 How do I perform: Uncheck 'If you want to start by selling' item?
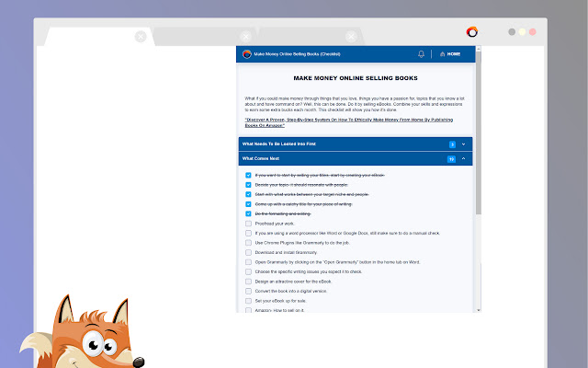click(x=248, y=176)
